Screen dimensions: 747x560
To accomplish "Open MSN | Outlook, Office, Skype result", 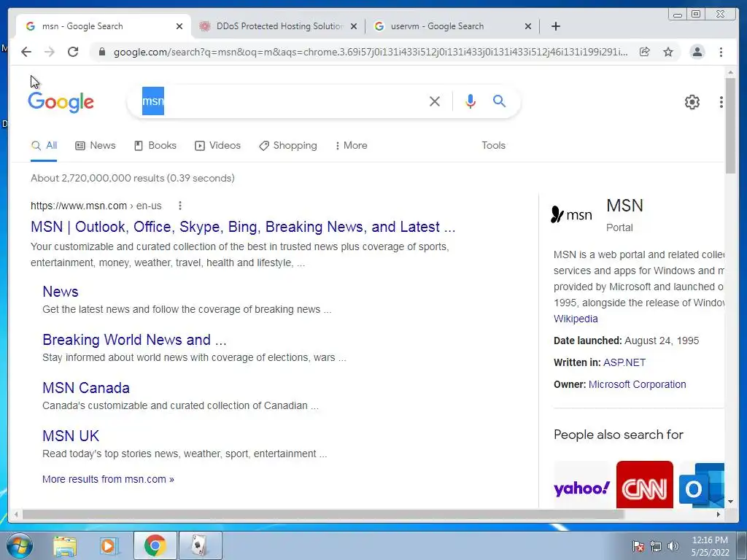I will pyautogui.click(x=243, y=227).
